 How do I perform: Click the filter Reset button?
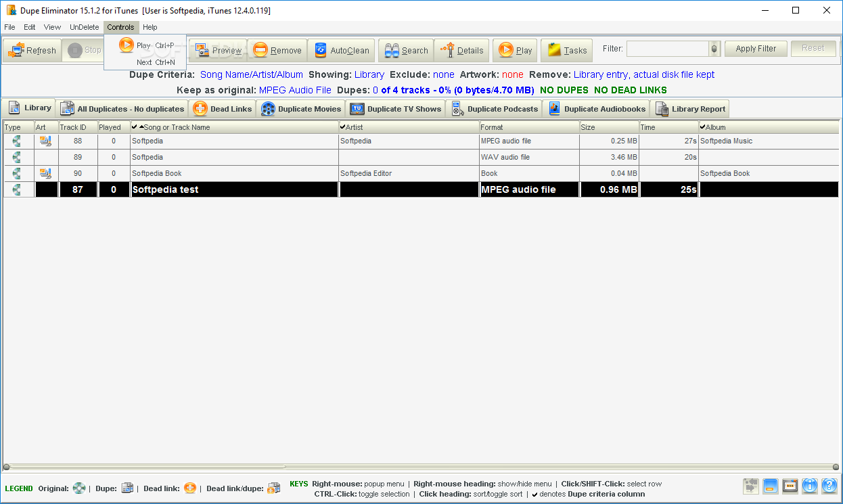click(813, 49)
